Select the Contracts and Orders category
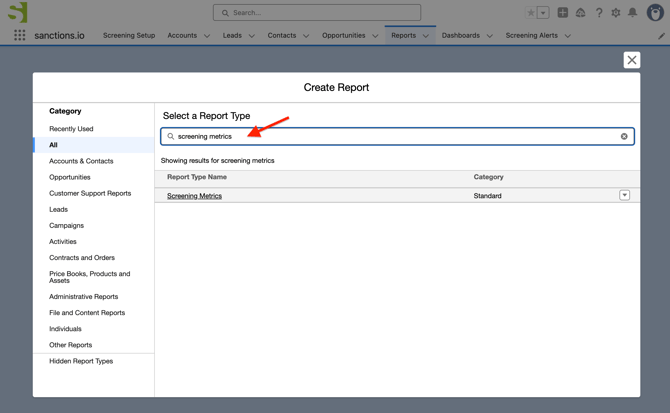This screenshot has width=670, height=413. click(x=82, y=258)
